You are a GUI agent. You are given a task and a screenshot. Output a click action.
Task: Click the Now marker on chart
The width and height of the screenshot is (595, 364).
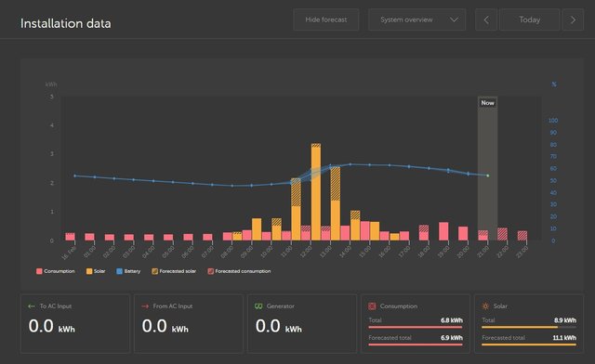pyautogui.click(x=487, y=103)
